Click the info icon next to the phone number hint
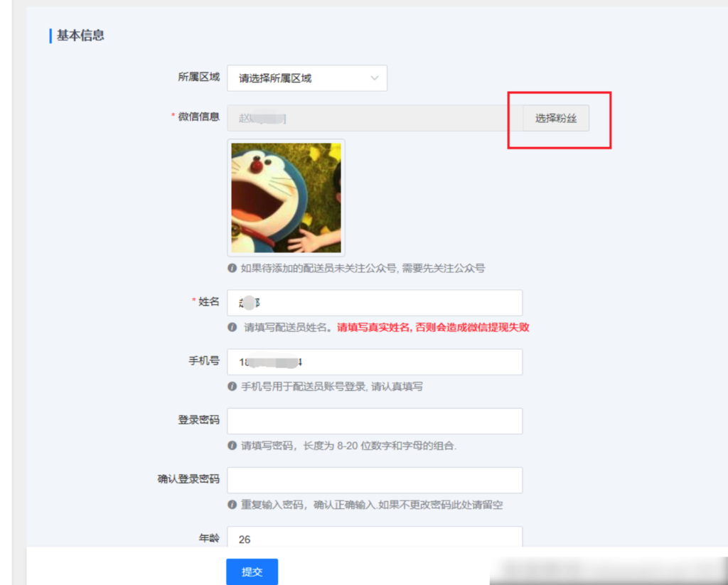This screenshot has height=585, width=728. click(231, 387)
